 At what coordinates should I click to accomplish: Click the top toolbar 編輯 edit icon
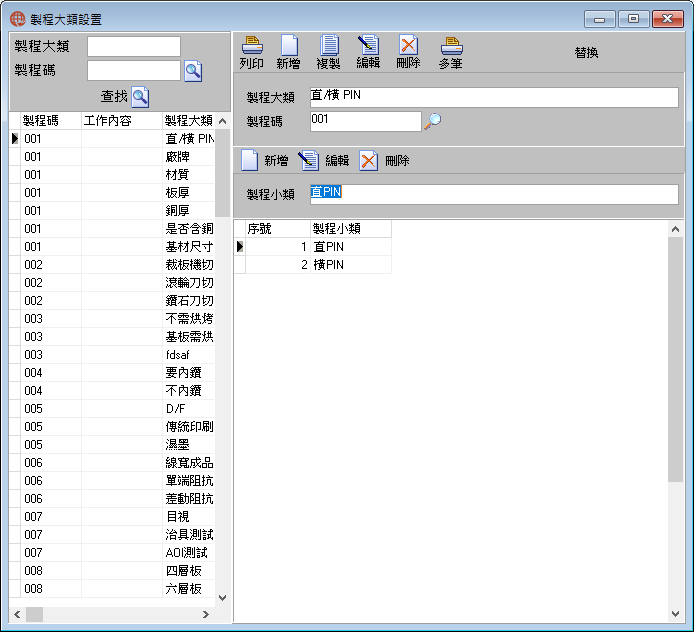pyautogui.click(x=368, y=45)
